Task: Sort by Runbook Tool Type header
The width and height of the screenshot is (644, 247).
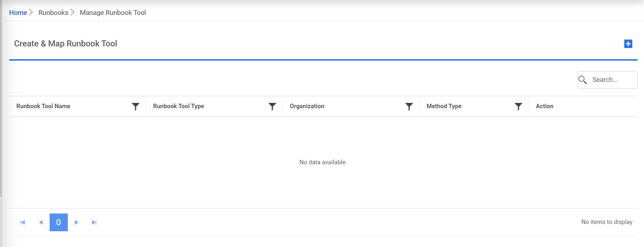Action: 179,106
